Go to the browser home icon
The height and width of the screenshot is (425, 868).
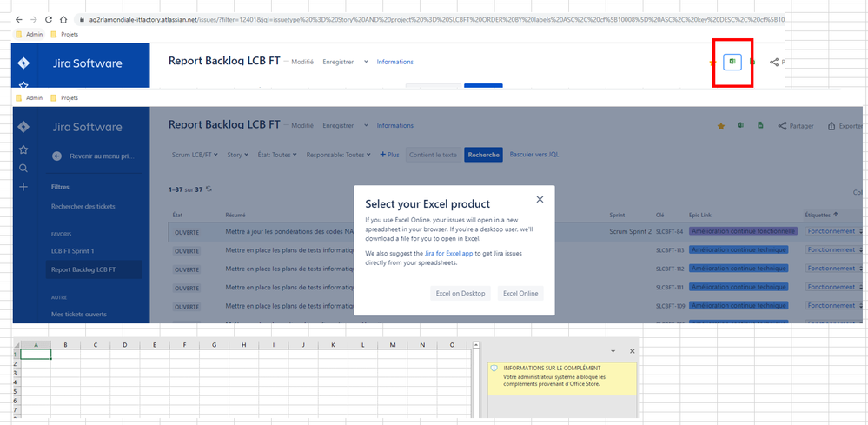[63, 19]
